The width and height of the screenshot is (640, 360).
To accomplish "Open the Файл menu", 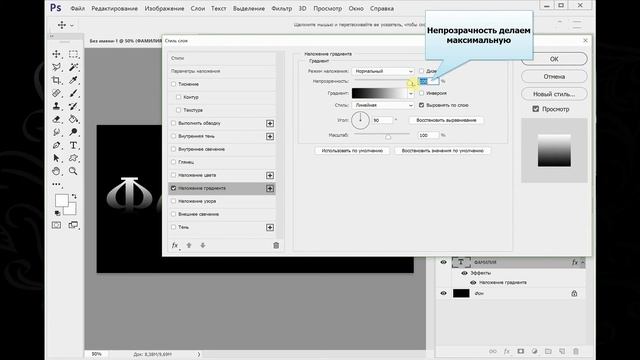I will [78, 8].
